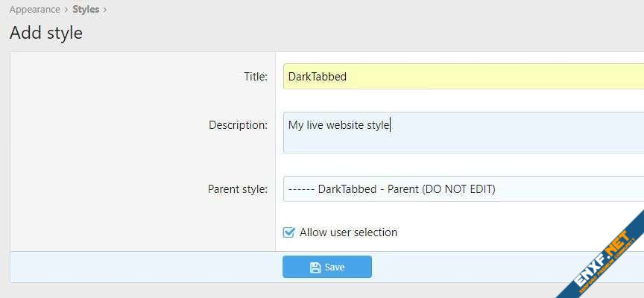Click the chevron after Styles breadcrumb
The image size is (644, 298).
(105, 10)
